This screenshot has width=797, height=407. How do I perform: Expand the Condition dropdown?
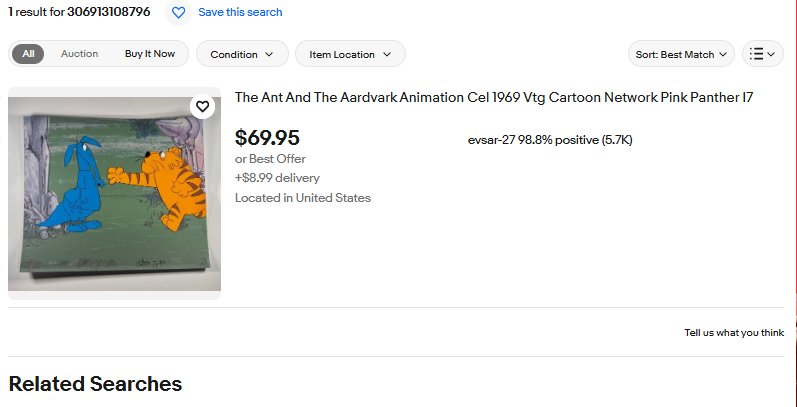coord(242,54)
